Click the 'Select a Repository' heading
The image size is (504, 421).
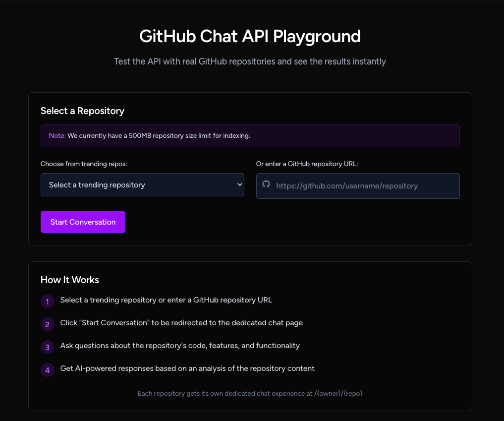point(82,111)
